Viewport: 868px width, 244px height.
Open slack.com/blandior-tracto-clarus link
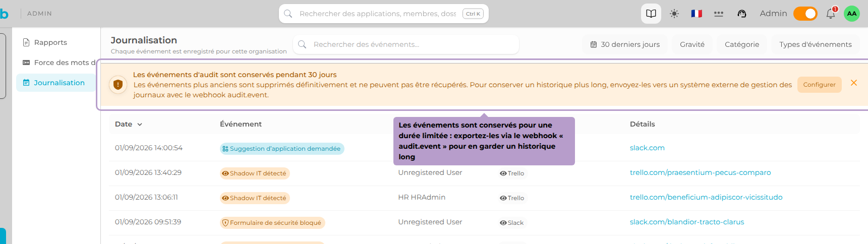[687, 222]
